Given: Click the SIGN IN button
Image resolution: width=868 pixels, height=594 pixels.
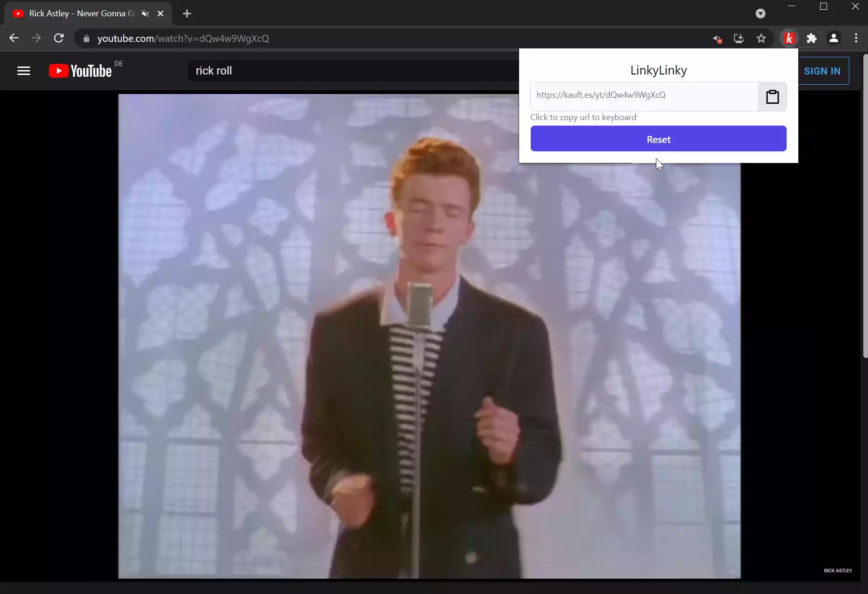Looking at the screenshot, I should point(822,71).
